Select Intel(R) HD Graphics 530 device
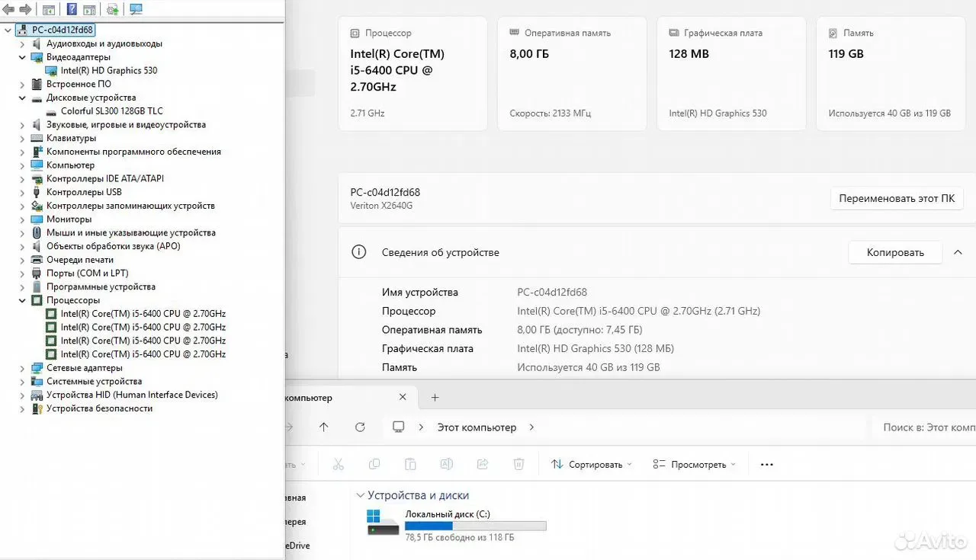This screenshot has height=560, width=976. click(109, 70)
